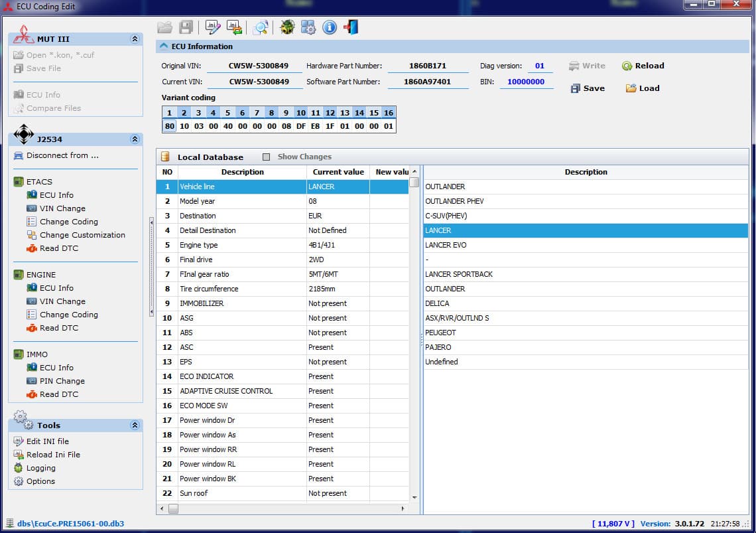Choose LANCER EVO in options list
Viewport: 756px width, 533px height.
pyautogui.click(x=586, y=245)
